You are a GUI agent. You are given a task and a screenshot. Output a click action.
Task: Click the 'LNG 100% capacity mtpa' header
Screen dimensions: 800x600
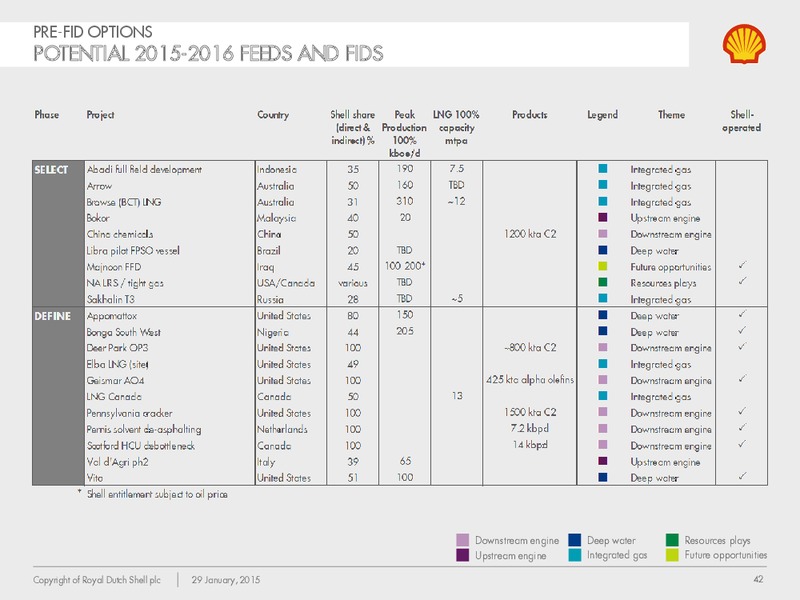(456, 128)
